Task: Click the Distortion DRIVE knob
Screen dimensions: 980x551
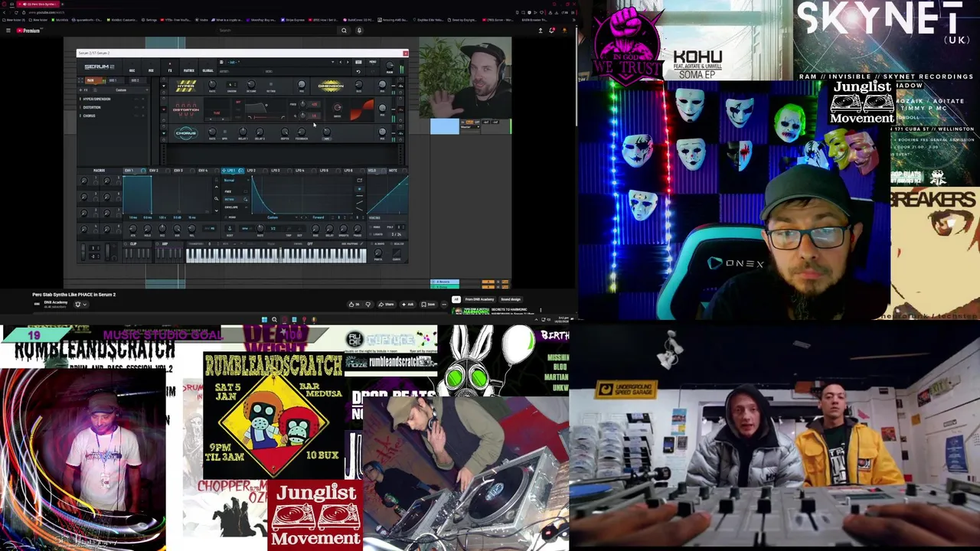Action: pos(338,107)
